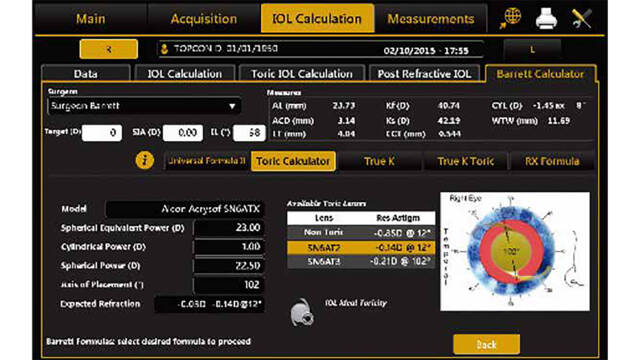Click the Right Eye axis diagram
This screenshot has width=640, height=360.
pos(515,251)
